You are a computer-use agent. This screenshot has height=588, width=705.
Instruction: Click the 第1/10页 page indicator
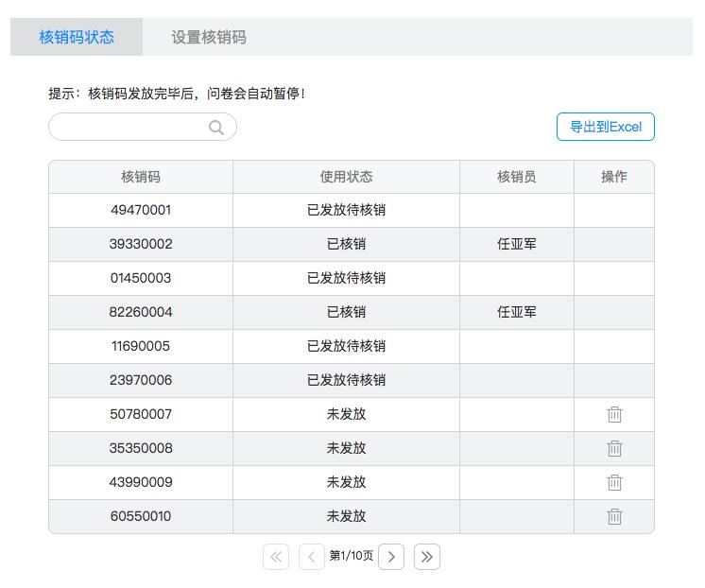(352, 556)
